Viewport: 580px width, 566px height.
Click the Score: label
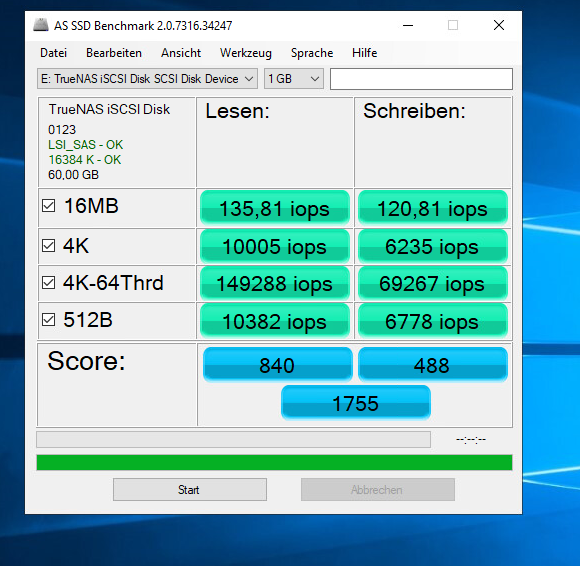click(87, 361)
